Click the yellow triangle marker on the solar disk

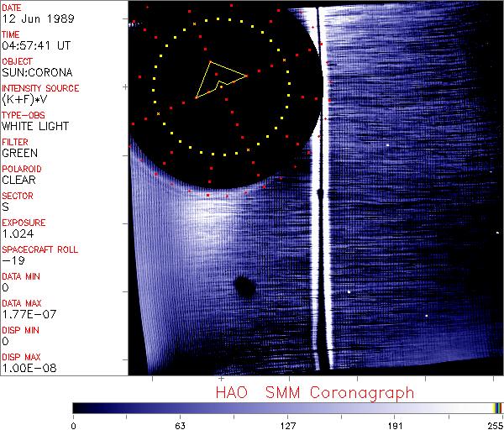click(219, 78)
